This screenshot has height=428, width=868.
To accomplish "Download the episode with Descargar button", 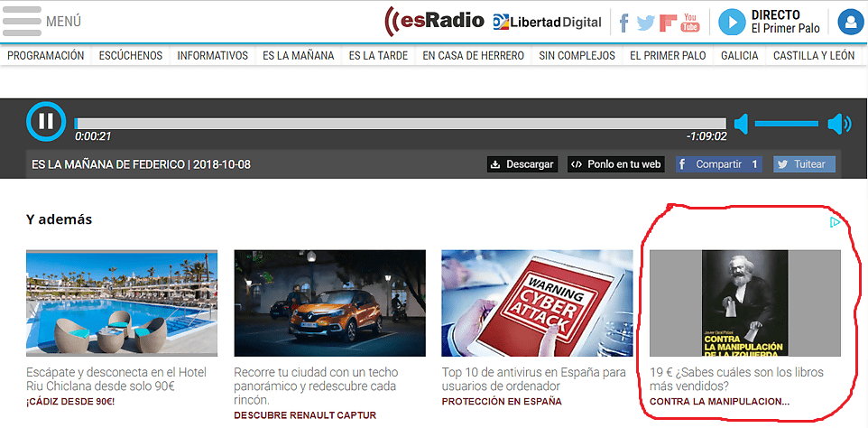I will pyautogui.click(x=522, y=164).
